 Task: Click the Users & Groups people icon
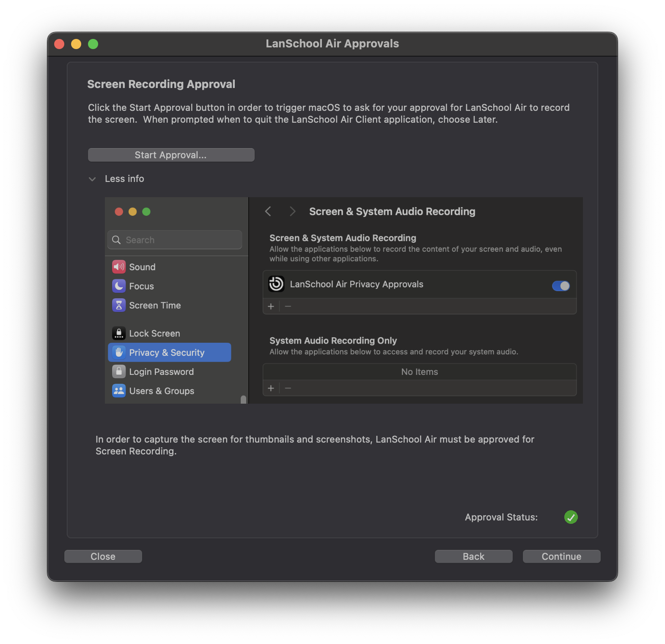119,391
